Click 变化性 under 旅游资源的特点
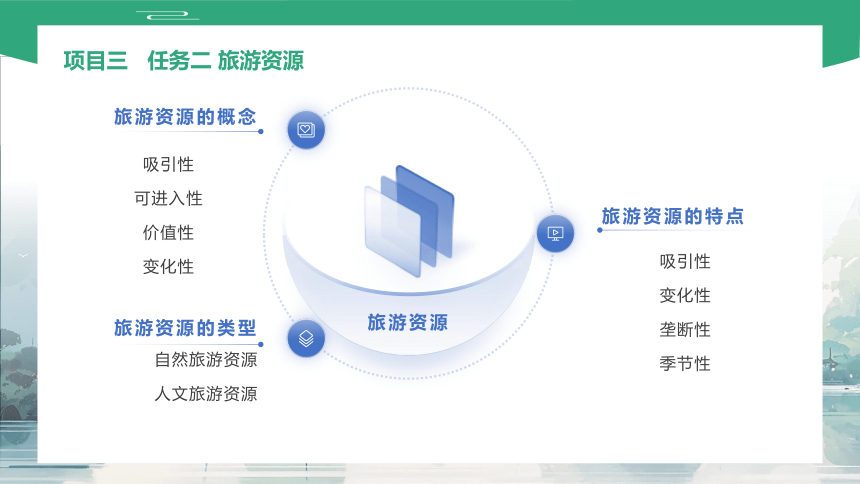Screen dimensions: 860x484 685,295
